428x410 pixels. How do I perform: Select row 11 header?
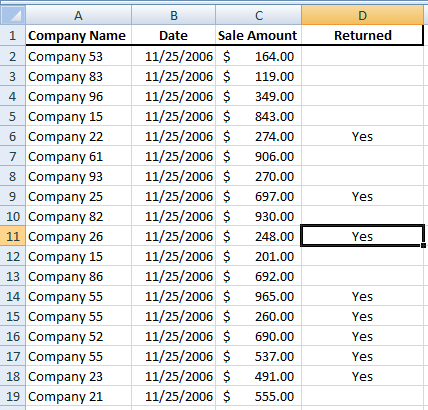click(13, 236)
